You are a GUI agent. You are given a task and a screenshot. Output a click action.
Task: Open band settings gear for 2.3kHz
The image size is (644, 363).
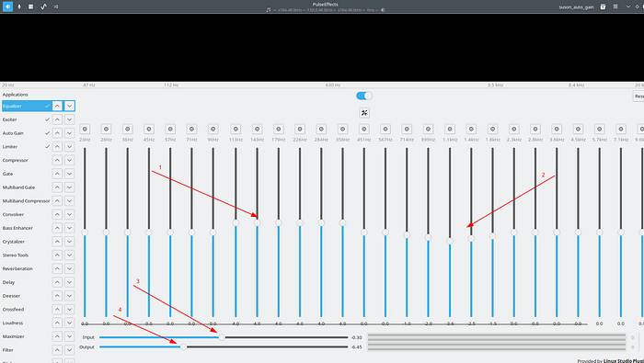[x=513, y=129]
